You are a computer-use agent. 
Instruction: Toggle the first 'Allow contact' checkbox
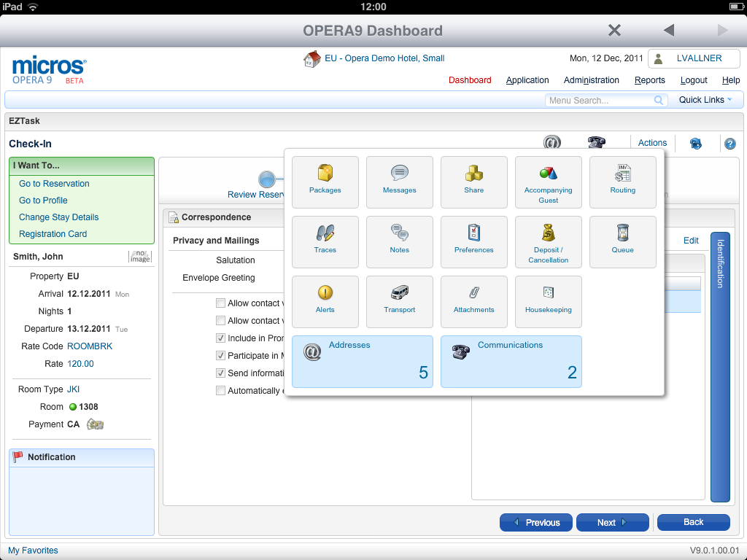[x=220, y=303]
